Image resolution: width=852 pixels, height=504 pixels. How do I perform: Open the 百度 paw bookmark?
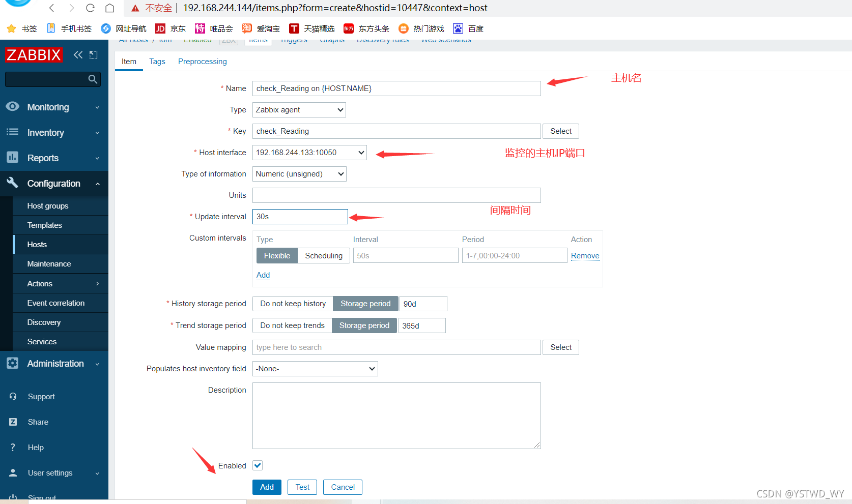tap(468, 28)
